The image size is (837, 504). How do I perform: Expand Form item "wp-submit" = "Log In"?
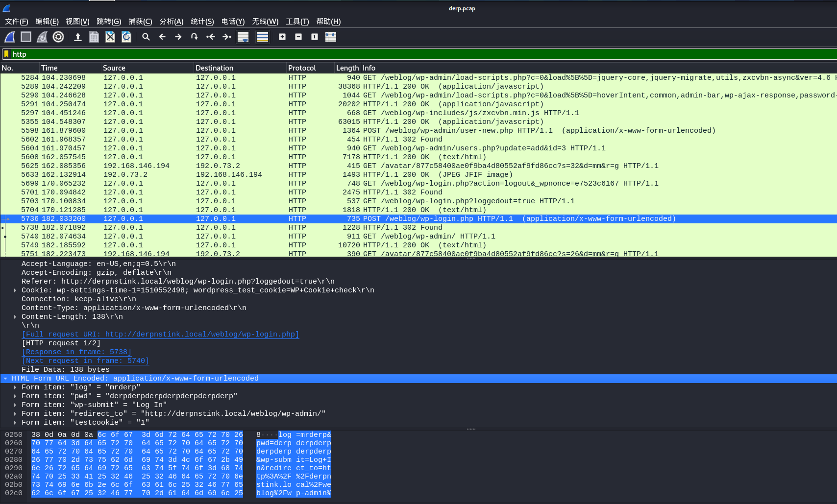pos(15,405)
